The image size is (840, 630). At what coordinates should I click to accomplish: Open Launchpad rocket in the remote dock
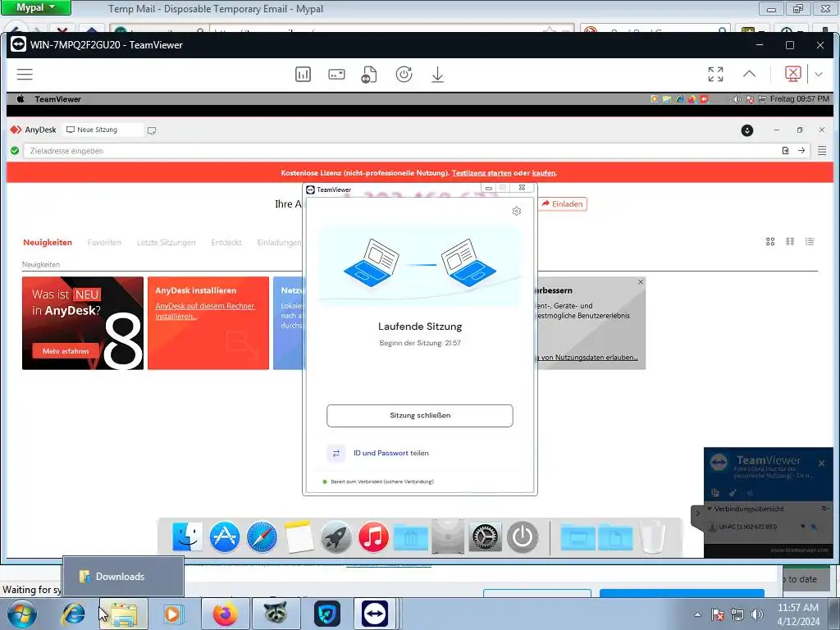(x=336, y=536)
